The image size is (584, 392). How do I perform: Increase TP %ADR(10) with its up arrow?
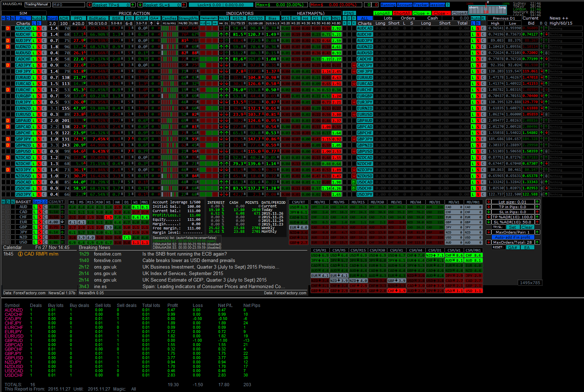(x=537, y=217)
